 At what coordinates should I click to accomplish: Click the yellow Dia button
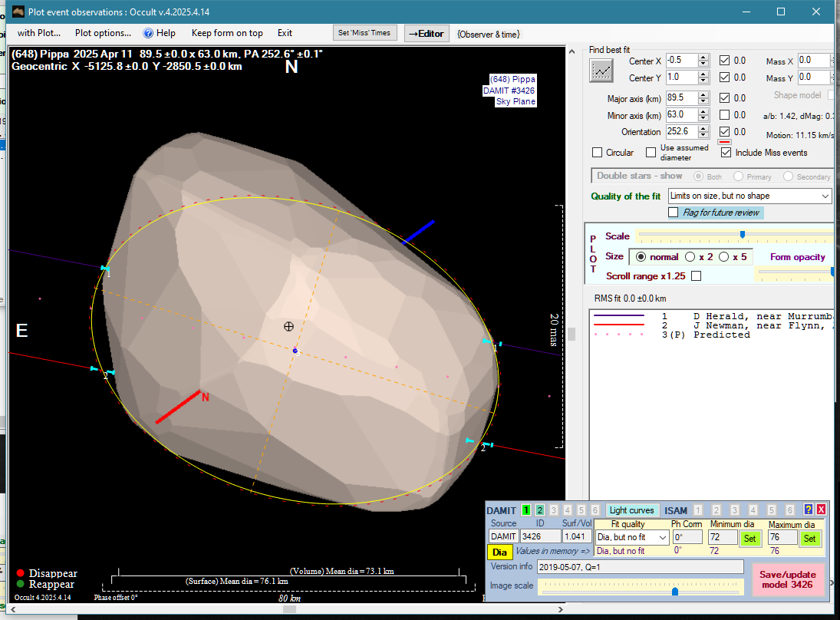[x=499, y=552]
